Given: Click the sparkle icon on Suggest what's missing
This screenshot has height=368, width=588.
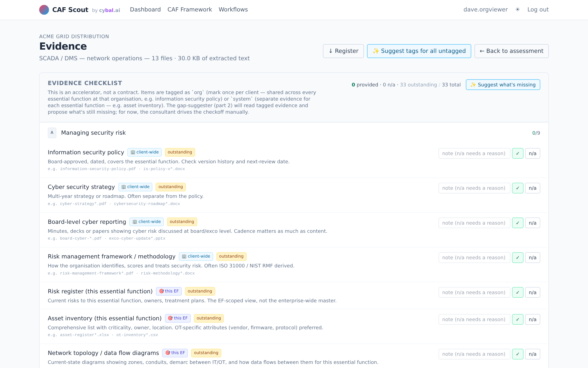Looking at the screenshot, I should coord(474,85).
